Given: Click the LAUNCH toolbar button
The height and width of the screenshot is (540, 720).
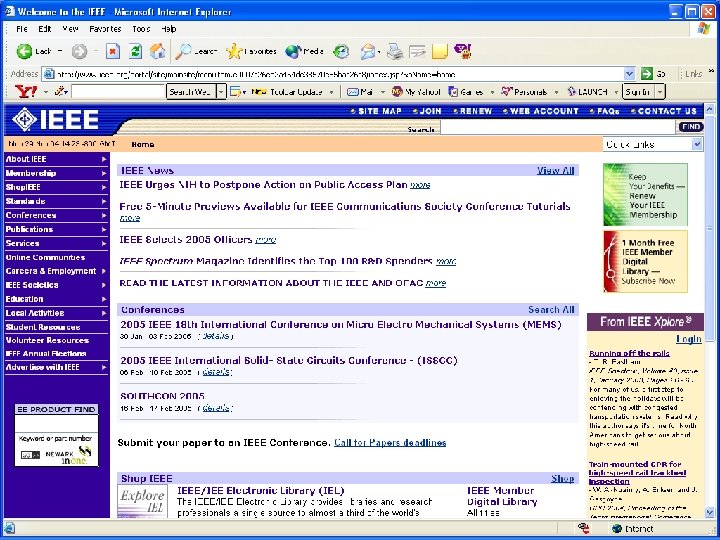Looking at the screenshot, I should pyautogui.click(x=588, y=92).
